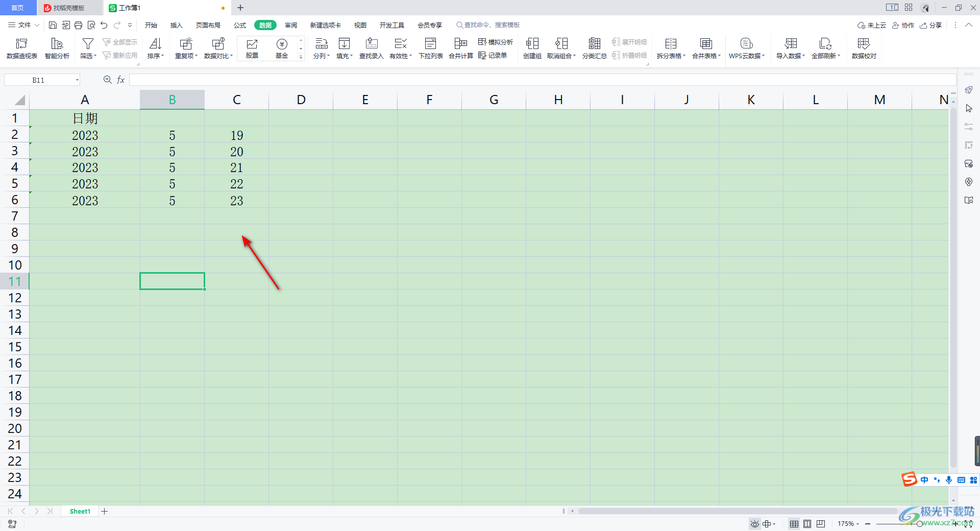This screenshot has width=980, height=531.
Task: Click the 查找命令 search box
Action: point(488,25)
